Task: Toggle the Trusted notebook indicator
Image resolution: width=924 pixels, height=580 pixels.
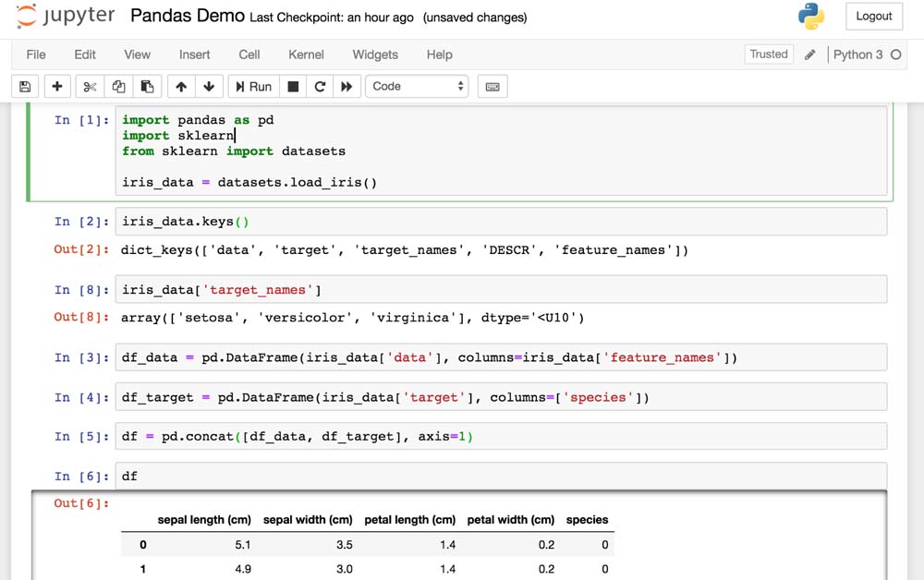Action: tap(769, 54)
